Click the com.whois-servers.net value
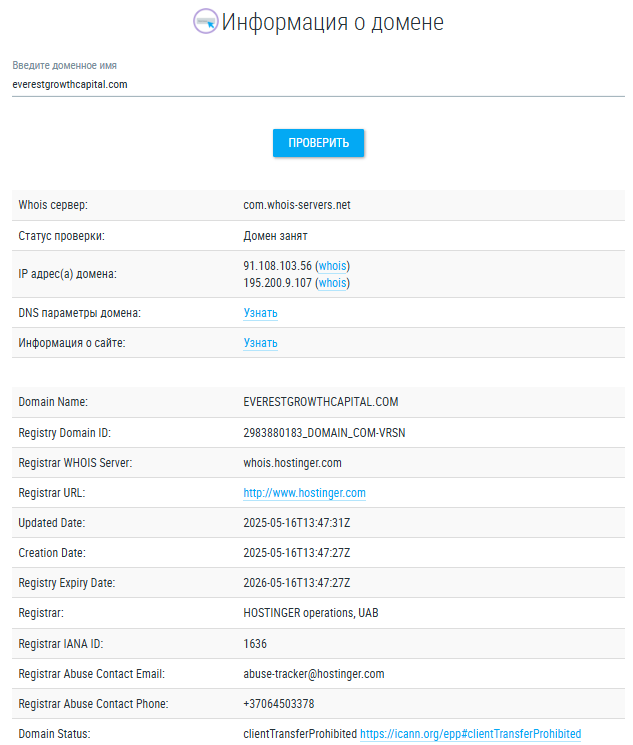633x745 pixels. pos(297,205)
